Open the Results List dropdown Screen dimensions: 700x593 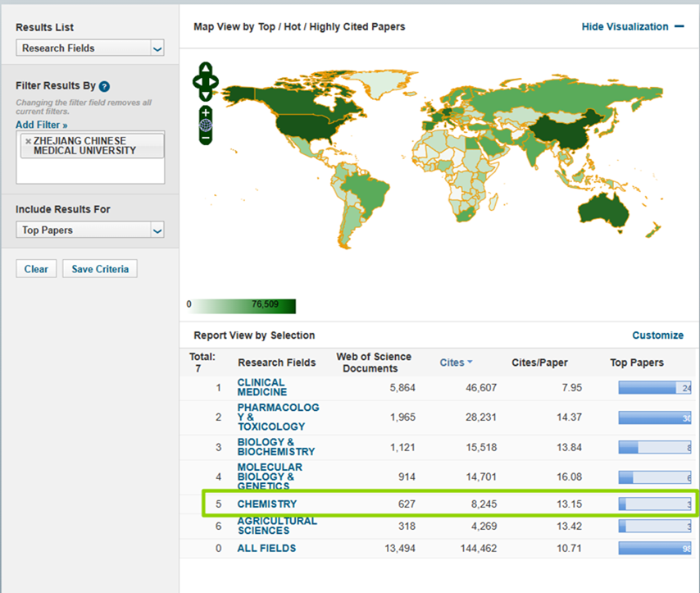point(90,48)
